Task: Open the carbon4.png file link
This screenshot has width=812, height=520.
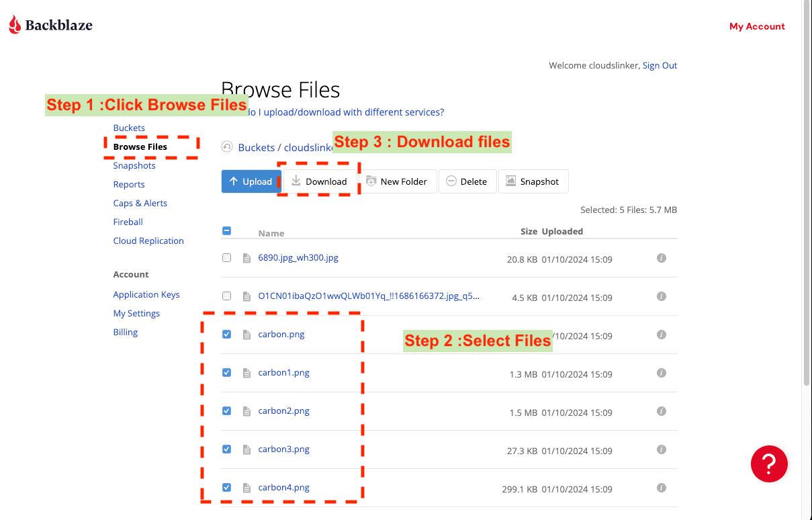Action: (x=284, y=487)
